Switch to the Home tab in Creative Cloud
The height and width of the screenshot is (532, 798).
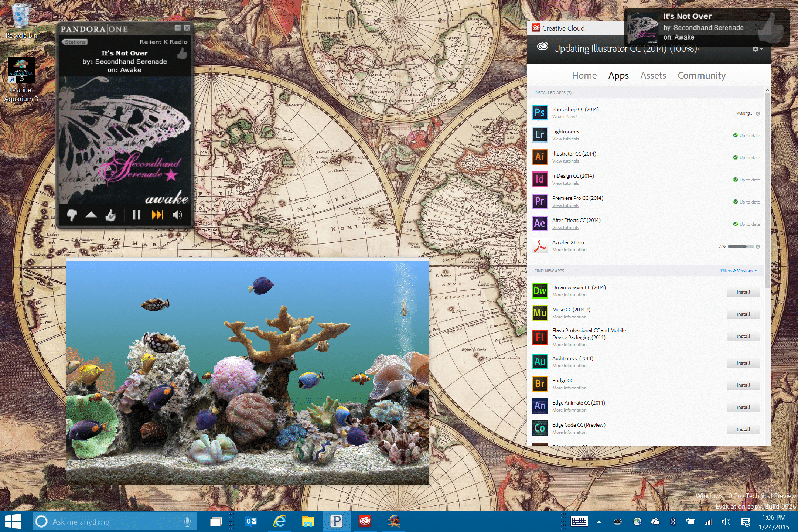[x=584, y=75]
